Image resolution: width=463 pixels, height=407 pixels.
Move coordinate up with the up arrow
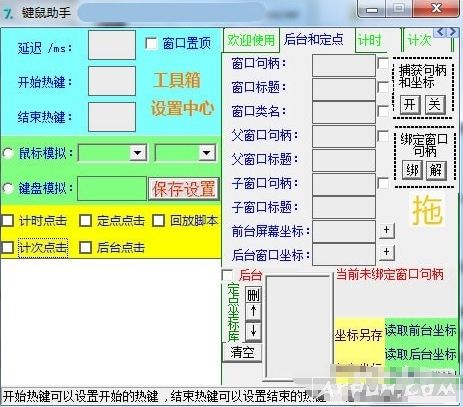coord(253,312)
